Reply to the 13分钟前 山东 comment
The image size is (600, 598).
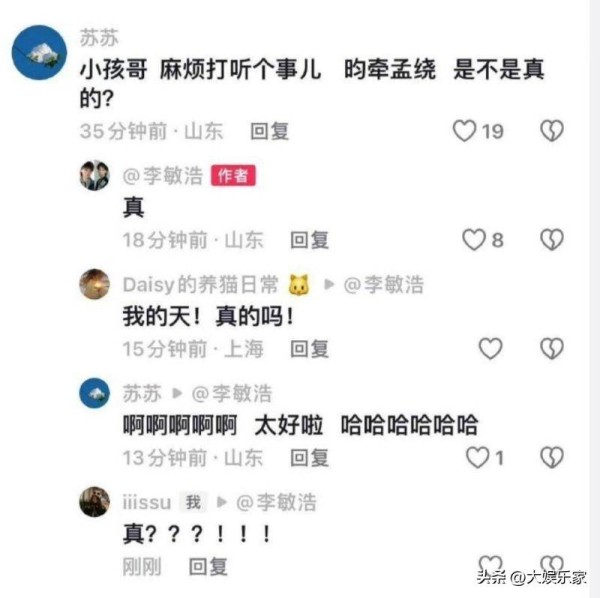click(309, 458)
